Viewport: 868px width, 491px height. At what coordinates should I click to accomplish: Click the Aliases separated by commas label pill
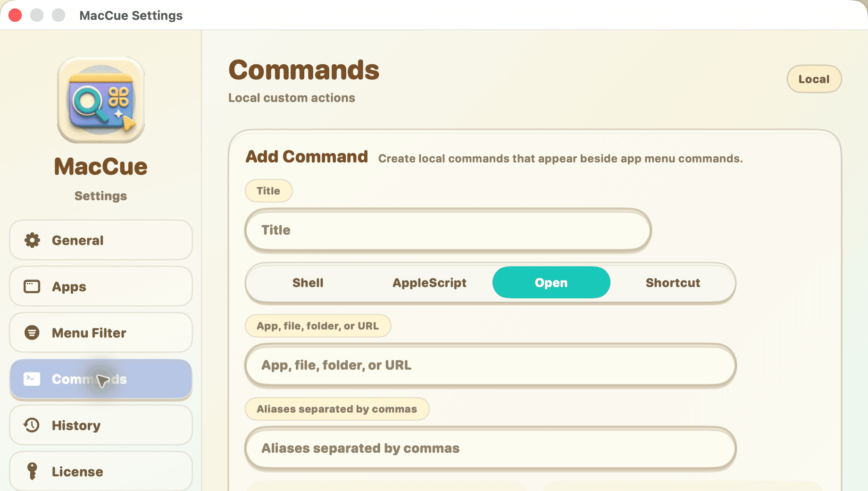pos(337,409)
